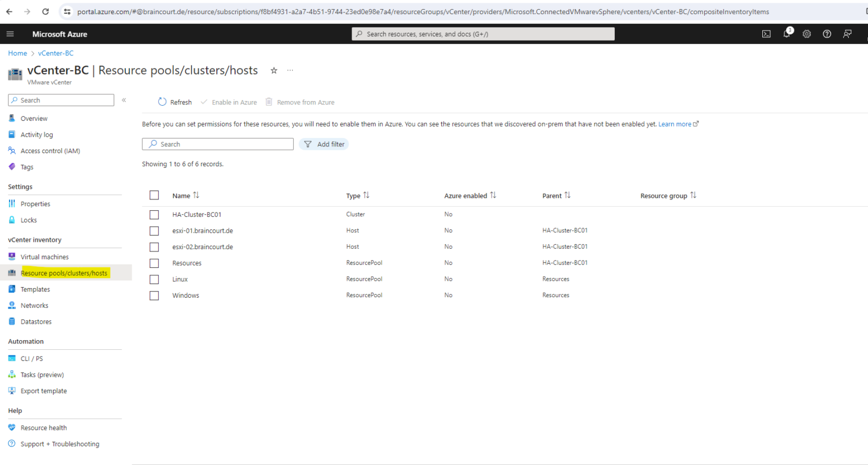Click the Refresh button
Screen dimensions: 868x465
[x=175, y=102]
